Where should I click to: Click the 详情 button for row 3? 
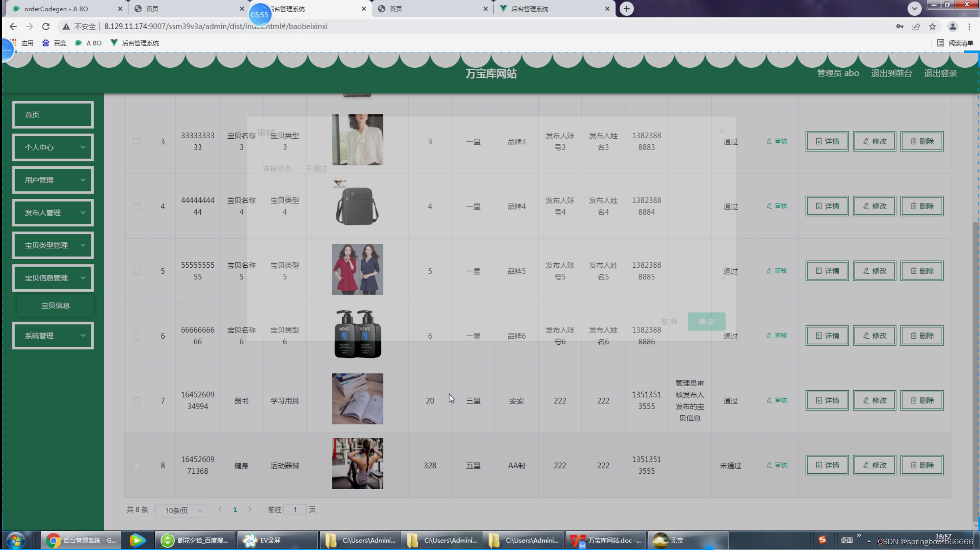click(x=826, y=141)
